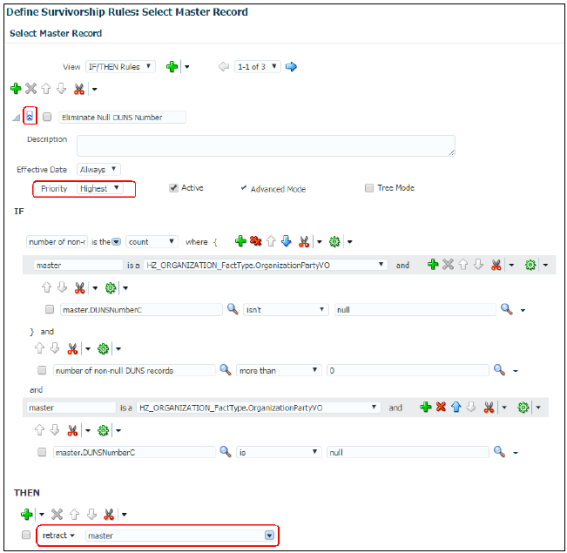Search the null value in 'is' row
The image size is (567, 553).
coord(499,451)
